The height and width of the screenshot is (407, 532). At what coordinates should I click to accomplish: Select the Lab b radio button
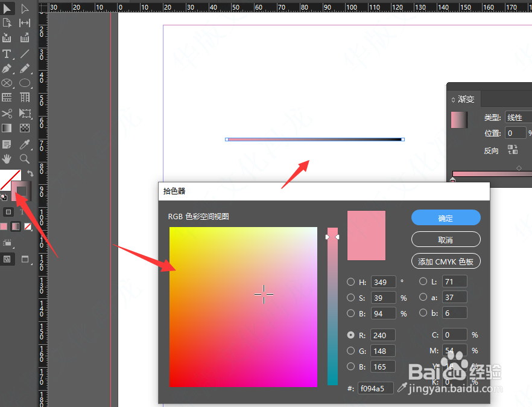tap(423, 313)
